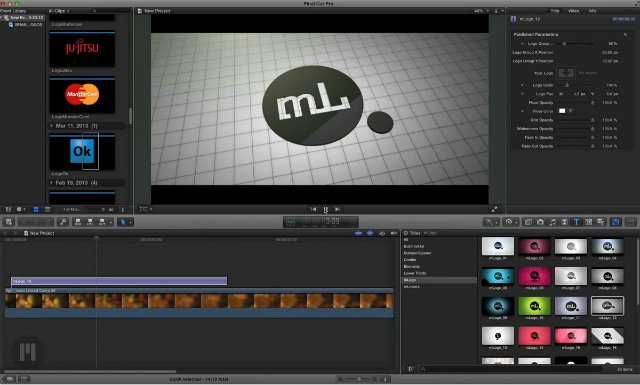Select the Credits titles category
The width and height of the screenshot is (640, 385).
click(410, 260)
